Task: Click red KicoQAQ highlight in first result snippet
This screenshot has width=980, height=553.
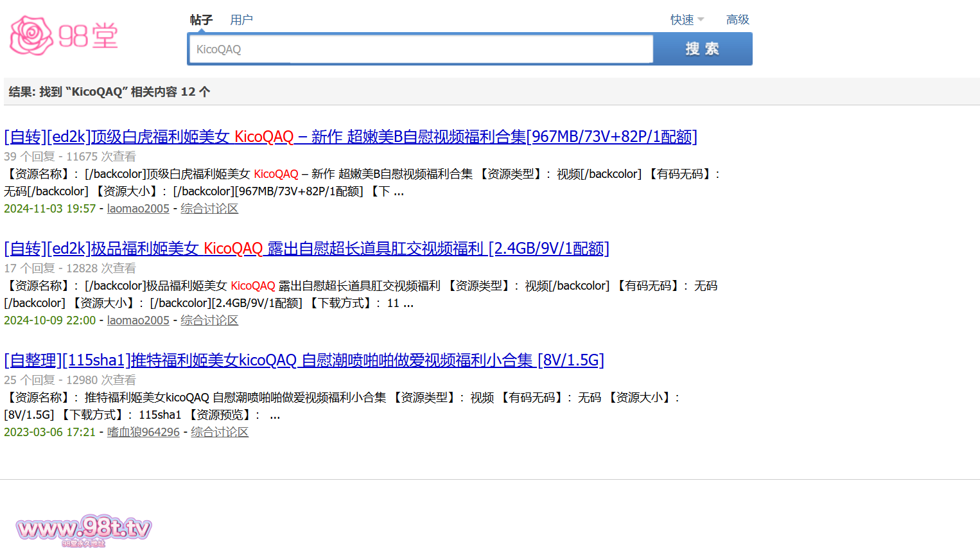Action: click(276, 174)
